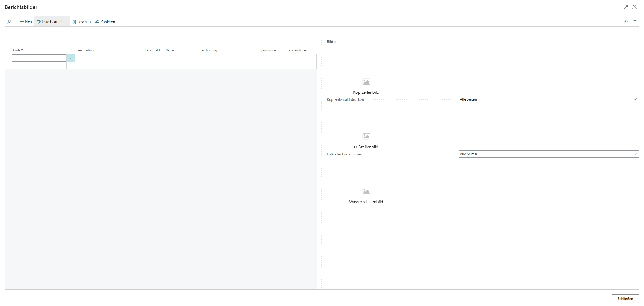Click the search magnifier icon

point(9,22)
